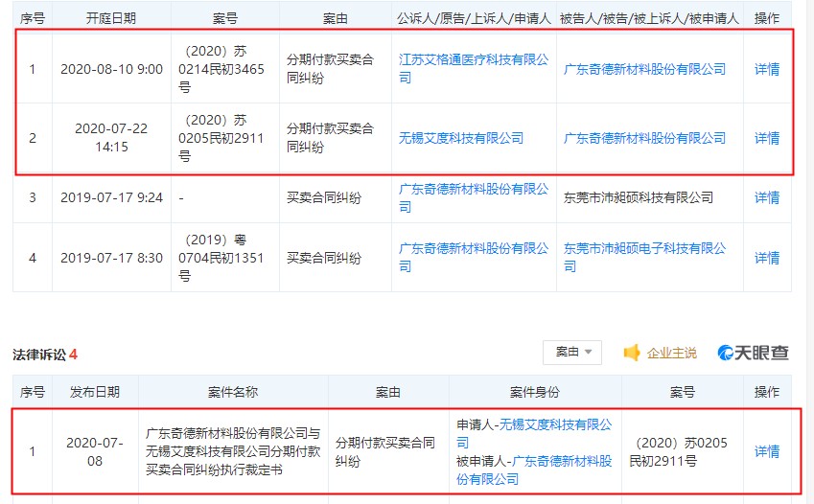Open plaintiff link 无锡艾度科技有限公司 in row 2
814x504 pixels.
[x=461, y=138]
